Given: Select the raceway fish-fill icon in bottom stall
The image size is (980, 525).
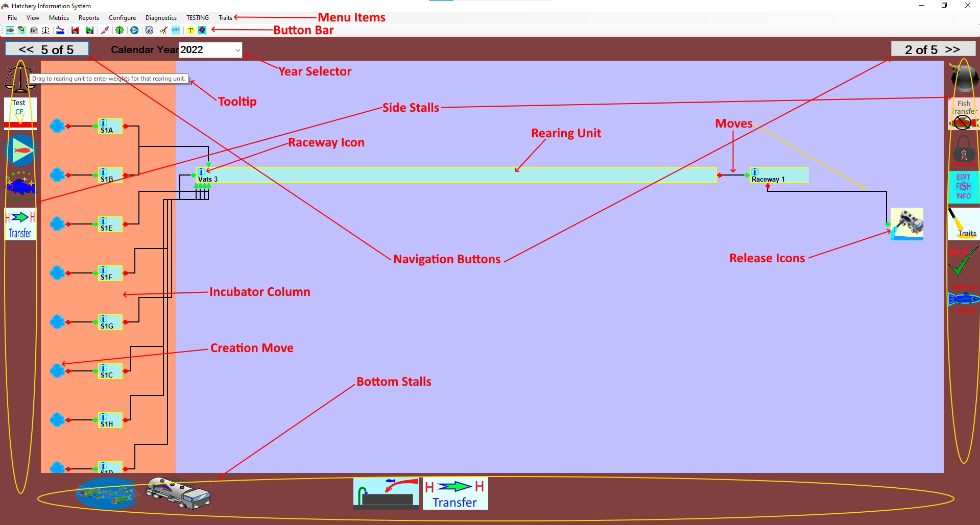Looking at the screenshot, I should click(386, 493).
